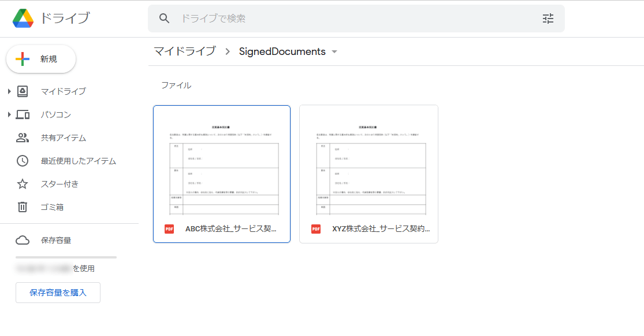Click the storage usage progress bar

pos(66,257)
